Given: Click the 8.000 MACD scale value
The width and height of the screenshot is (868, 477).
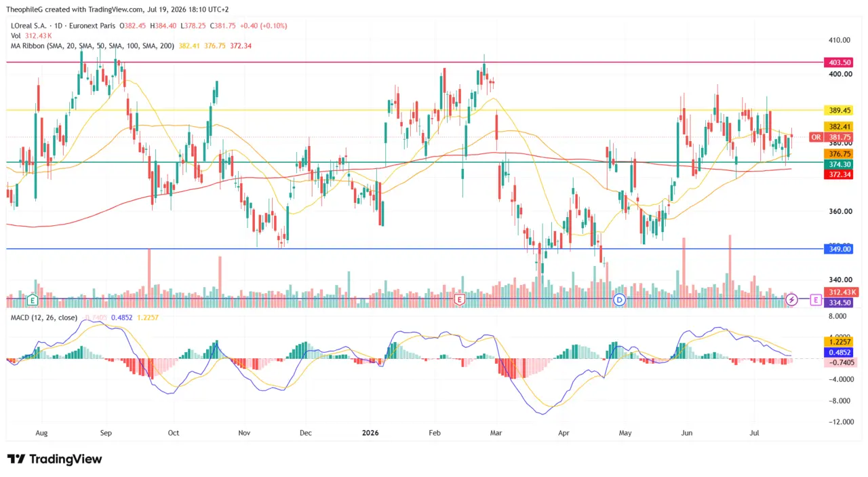Looking at the screenshot, I should coord(838,316).
